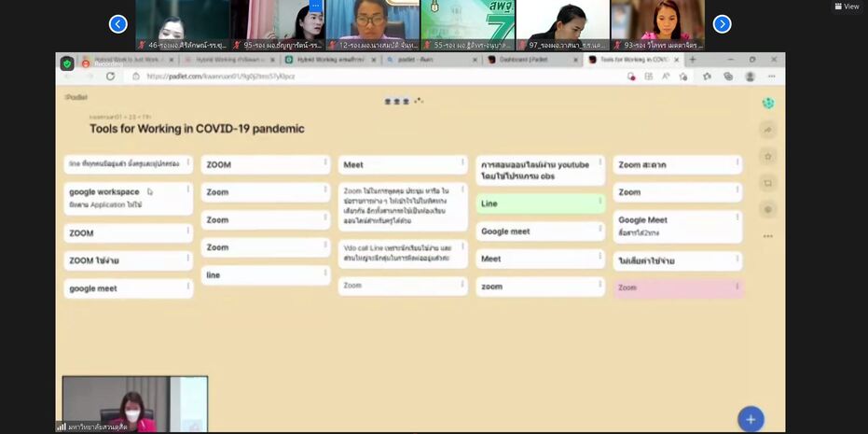
Task: Click the Padlet share arrow icon
Action: (x=768, y=130)
